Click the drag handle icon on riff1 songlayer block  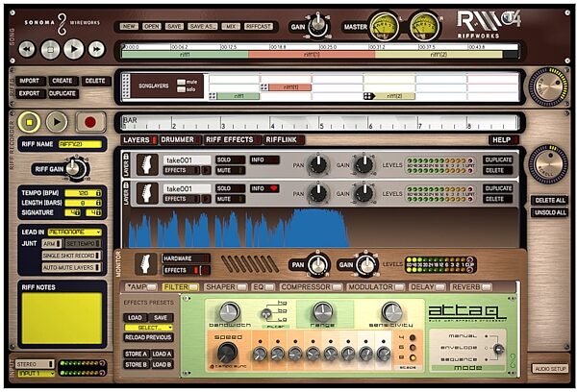[x=213, y=96]
